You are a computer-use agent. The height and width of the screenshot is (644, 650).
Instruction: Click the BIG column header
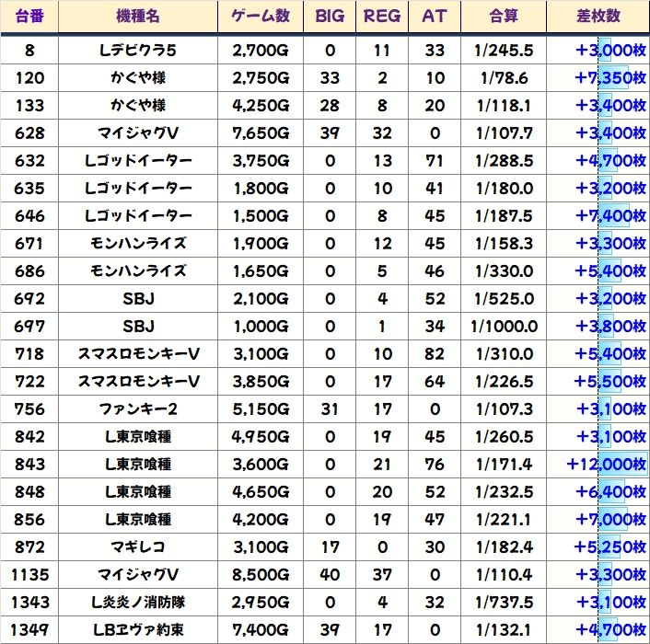point(330,17)
